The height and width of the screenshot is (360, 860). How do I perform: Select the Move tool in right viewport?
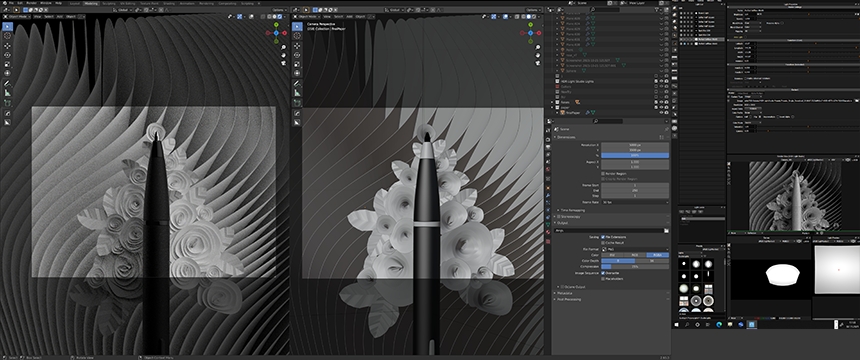coord(297,46)
